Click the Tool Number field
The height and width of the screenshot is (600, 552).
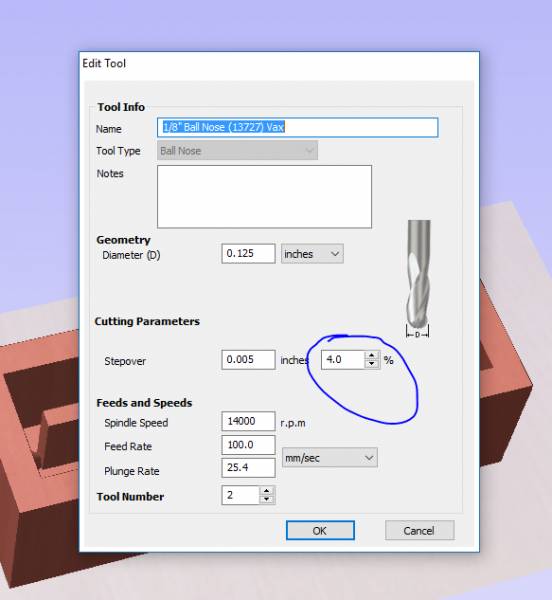click(241, 495)
